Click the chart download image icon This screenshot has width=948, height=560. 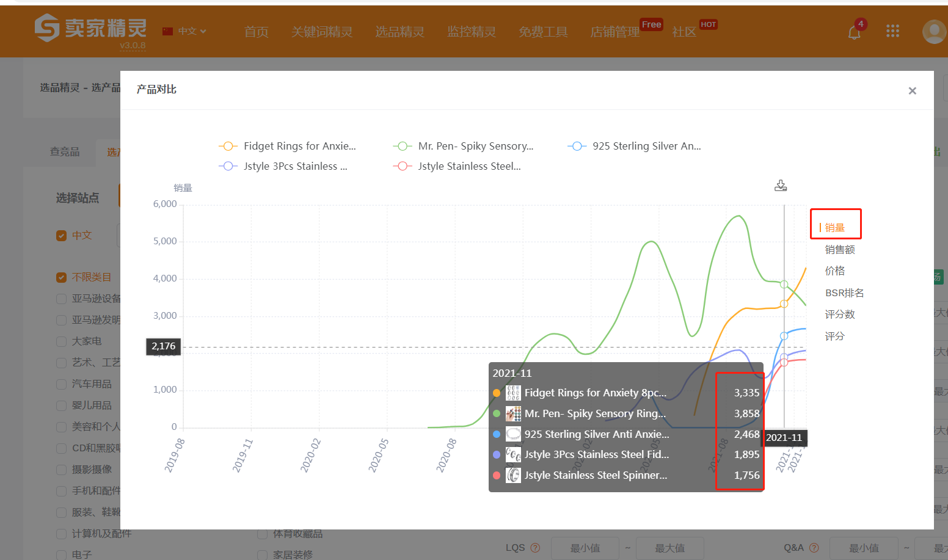coord(781,186)
